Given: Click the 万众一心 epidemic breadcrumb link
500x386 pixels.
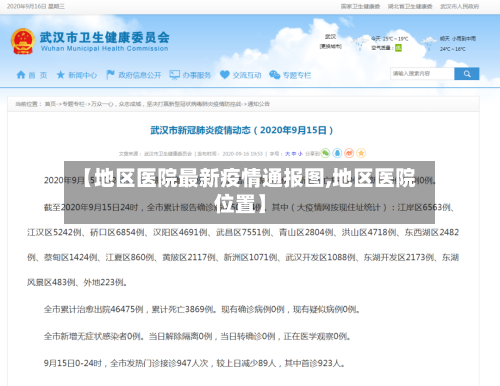Looking at the screenshot, I should click(166, 104).
